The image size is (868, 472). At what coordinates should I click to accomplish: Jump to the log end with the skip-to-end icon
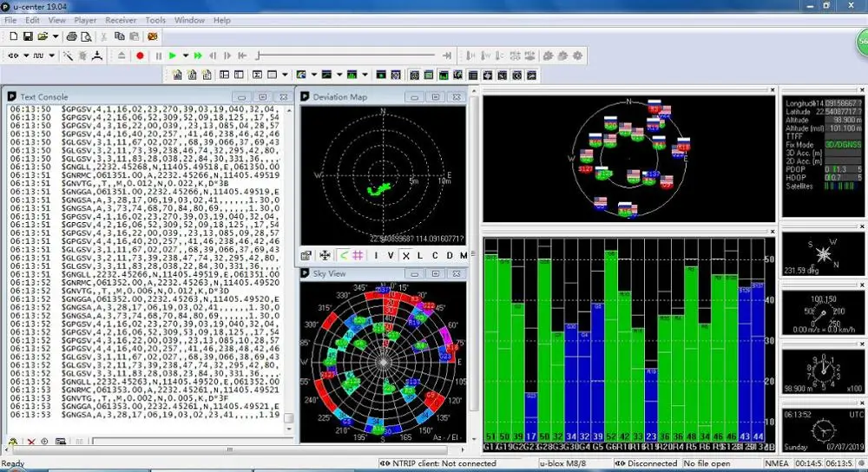click(x=447, y=56)
